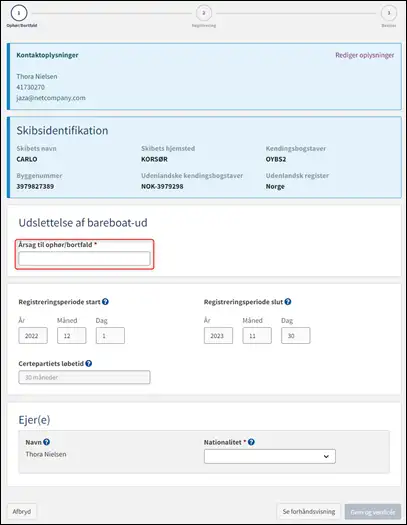The height and width of the screenshot is (525, 407).
Task: Open help icon next to Certepartiets løbetid
Action: coord(89,363)
